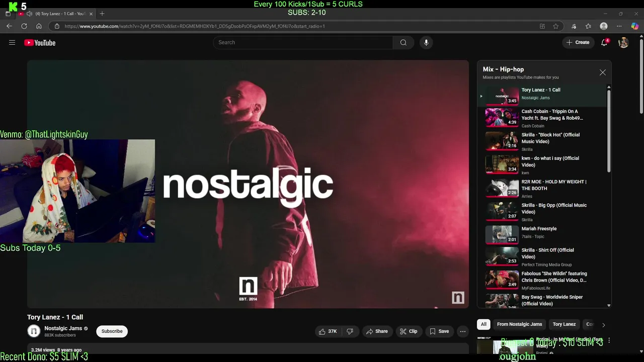
Task: Select the From Nostalgic Jams chip
Action: 520,324
